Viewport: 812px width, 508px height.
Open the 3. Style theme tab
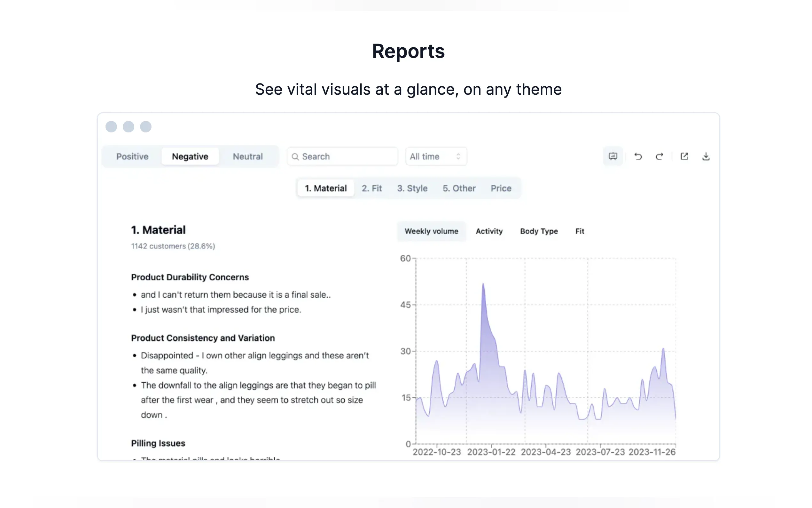[x=412, y=188]
